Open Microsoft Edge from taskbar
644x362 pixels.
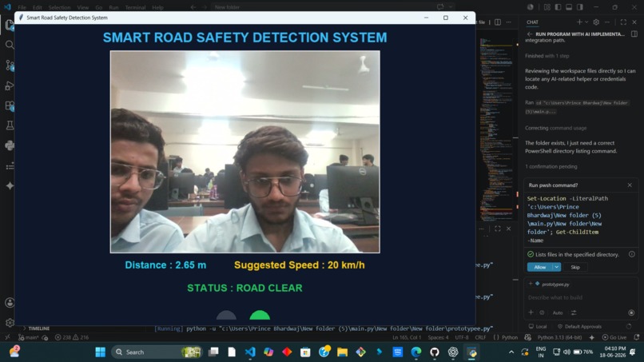pyautogui.click(x=416, y=352)
